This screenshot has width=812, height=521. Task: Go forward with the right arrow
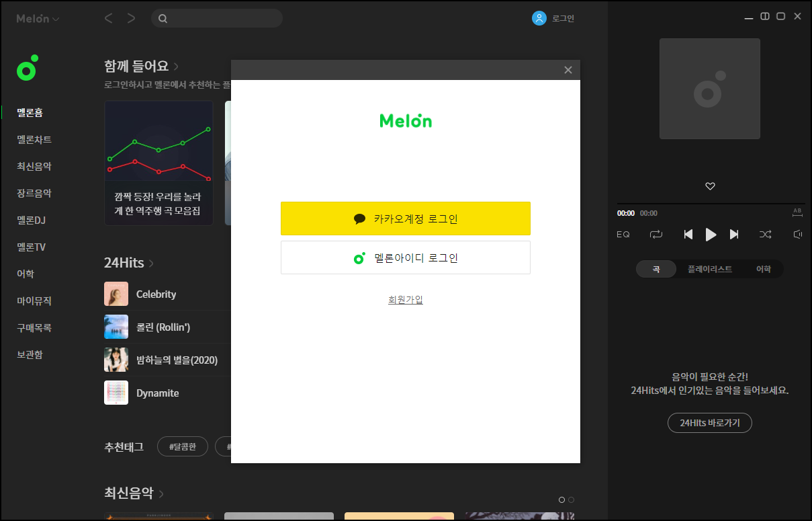click(x=131, y=18)
